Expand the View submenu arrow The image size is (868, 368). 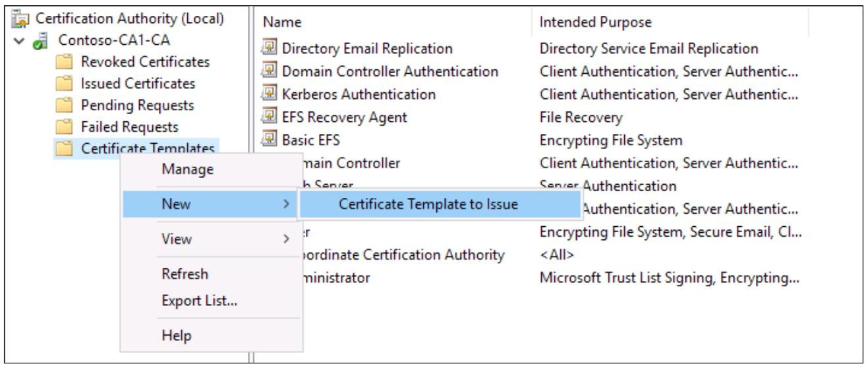pos(285,239)
